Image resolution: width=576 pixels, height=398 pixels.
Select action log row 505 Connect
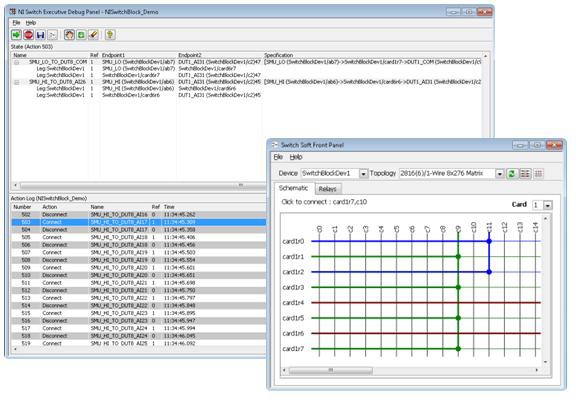(x=139, y=237)
